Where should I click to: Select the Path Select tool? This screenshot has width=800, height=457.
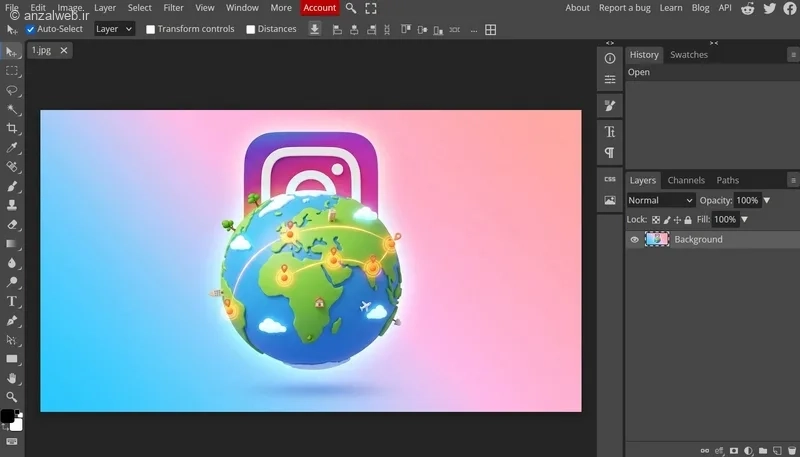pyautogui.click(x=11, y=340)
